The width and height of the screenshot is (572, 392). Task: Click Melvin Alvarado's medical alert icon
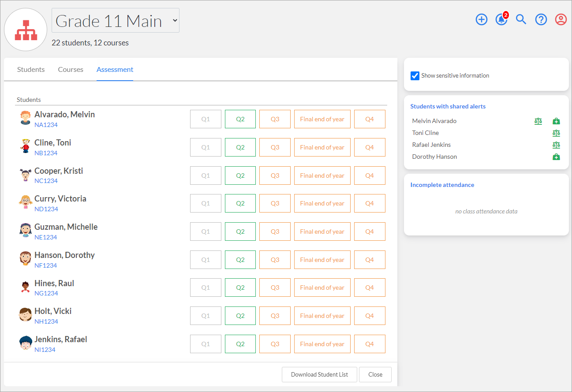[556, 121]
